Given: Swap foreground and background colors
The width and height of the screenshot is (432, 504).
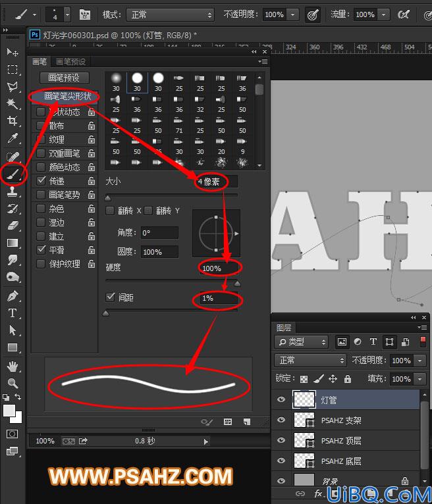Looking at the screenshot, I should coord(18,397).
